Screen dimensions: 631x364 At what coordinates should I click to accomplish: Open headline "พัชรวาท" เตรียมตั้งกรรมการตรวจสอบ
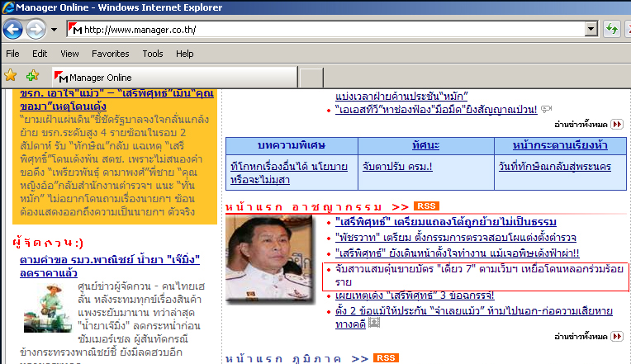(456, 238)
